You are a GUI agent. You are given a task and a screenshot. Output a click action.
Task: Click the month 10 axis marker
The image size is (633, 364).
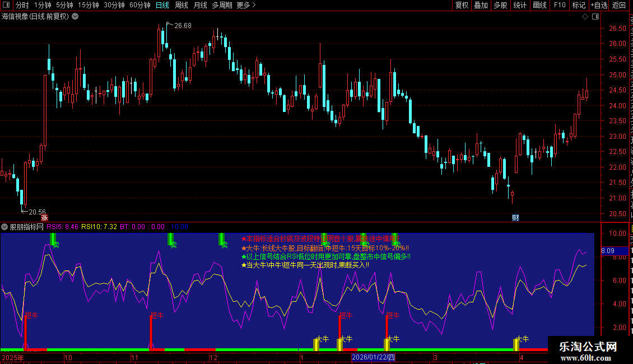click(68, 357)
